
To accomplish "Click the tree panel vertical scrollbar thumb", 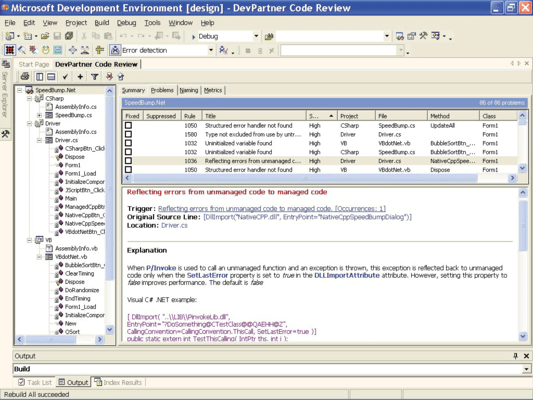I will click(109, 188).
